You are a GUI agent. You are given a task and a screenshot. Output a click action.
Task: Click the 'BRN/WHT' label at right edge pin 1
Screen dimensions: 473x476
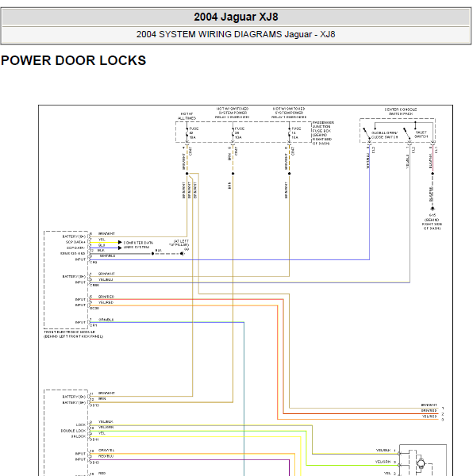point(429,405)
